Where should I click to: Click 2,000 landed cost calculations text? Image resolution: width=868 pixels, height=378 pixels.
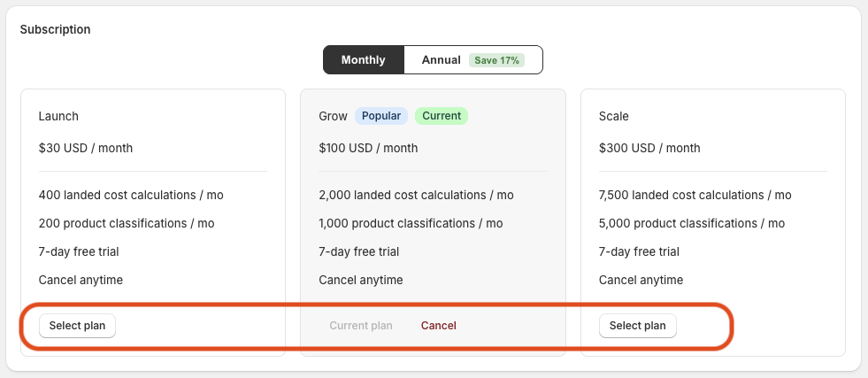click(416, 195)
